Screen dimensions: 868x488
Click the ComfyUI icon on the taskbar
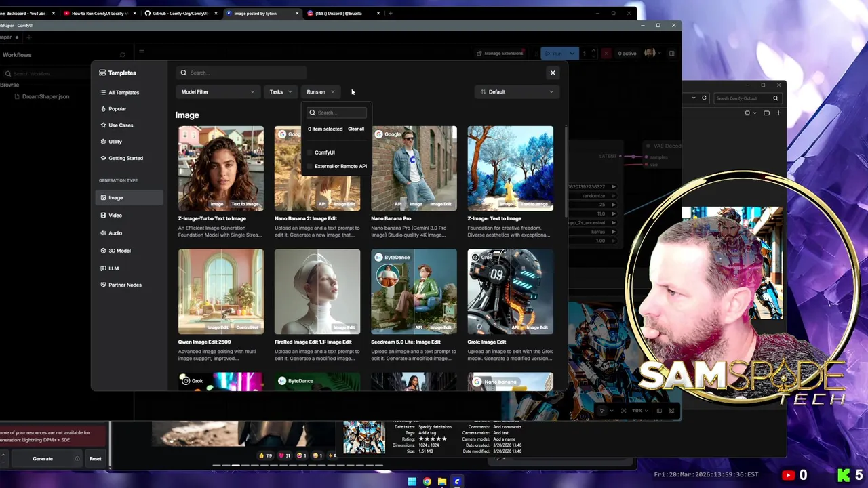click(457, 482)
